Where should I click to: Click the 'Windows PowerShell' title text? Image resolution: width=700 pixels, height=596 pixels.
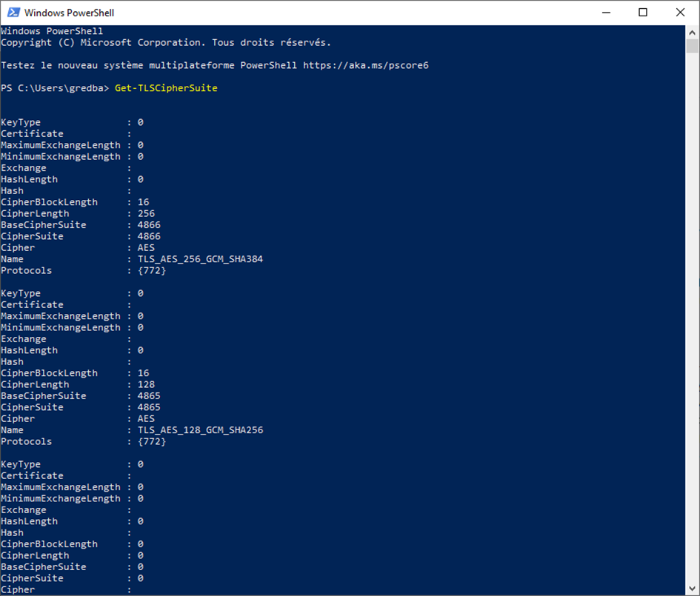[x=69, y=13]
